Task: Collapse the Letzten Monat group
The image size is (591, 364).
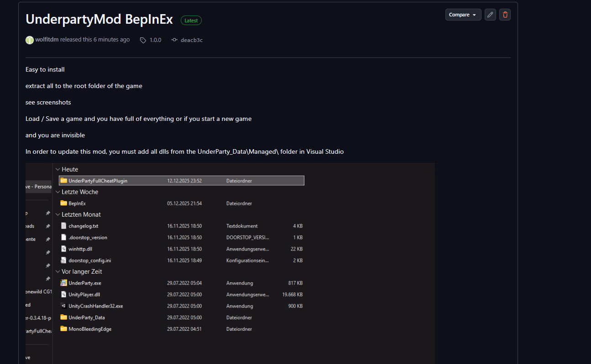Action: point(58,214)
